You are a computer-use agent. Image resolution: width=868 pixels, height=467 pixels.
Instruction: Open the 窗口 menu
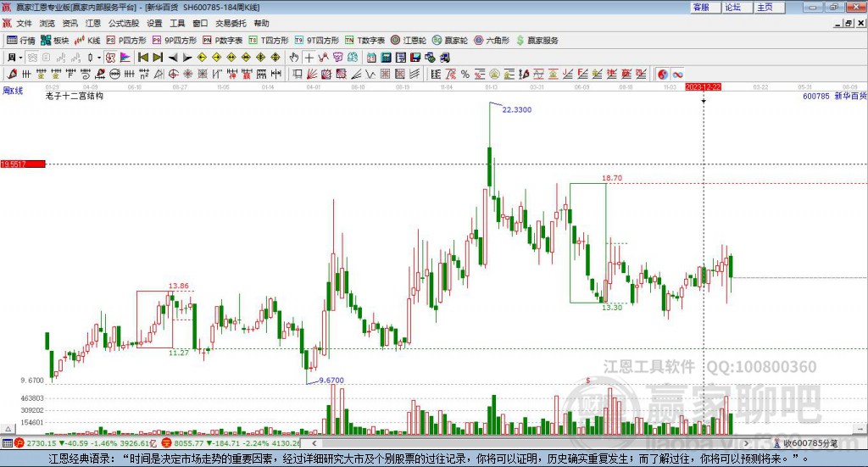200,23
